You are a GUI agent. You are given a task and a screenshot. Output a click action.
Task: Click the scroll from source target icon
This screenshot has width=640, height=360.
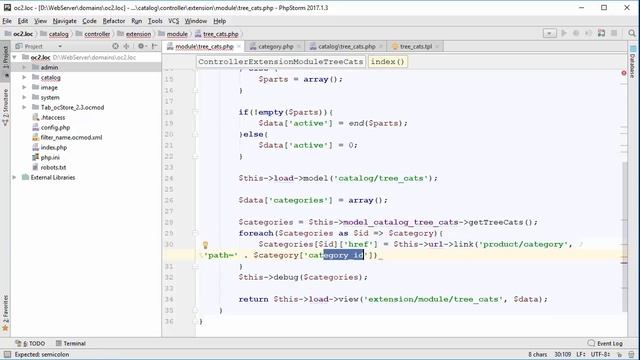[x=116, y=46]
